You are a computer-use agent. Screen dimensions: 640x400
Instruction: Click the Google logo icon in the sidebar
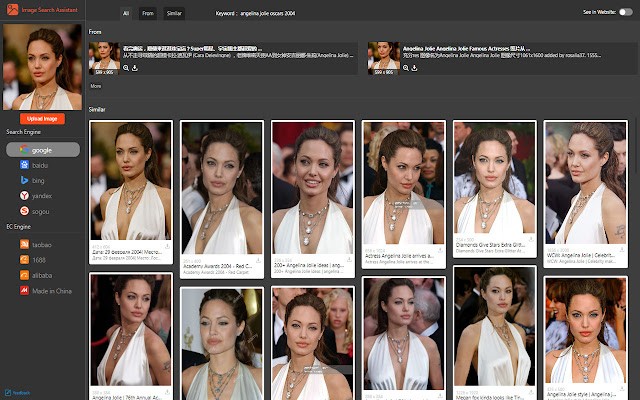coord(24,150)
